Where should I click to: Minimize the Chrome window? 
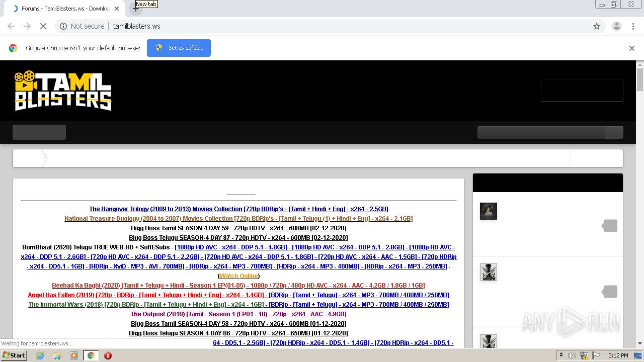tap(601, 5)
